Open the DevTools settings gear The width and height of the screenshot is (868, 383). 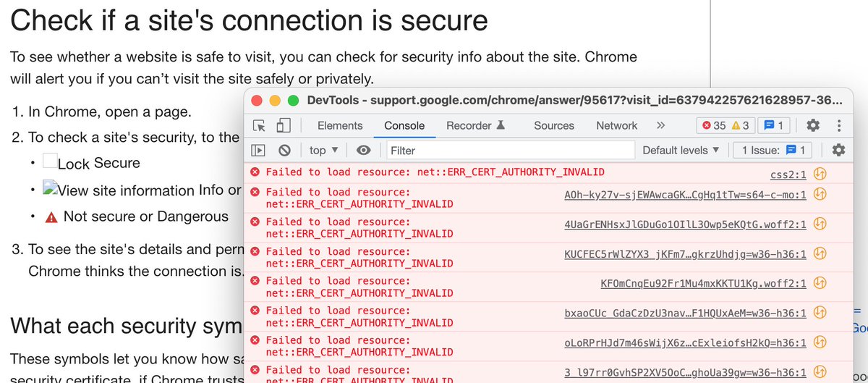pos(813,125)
